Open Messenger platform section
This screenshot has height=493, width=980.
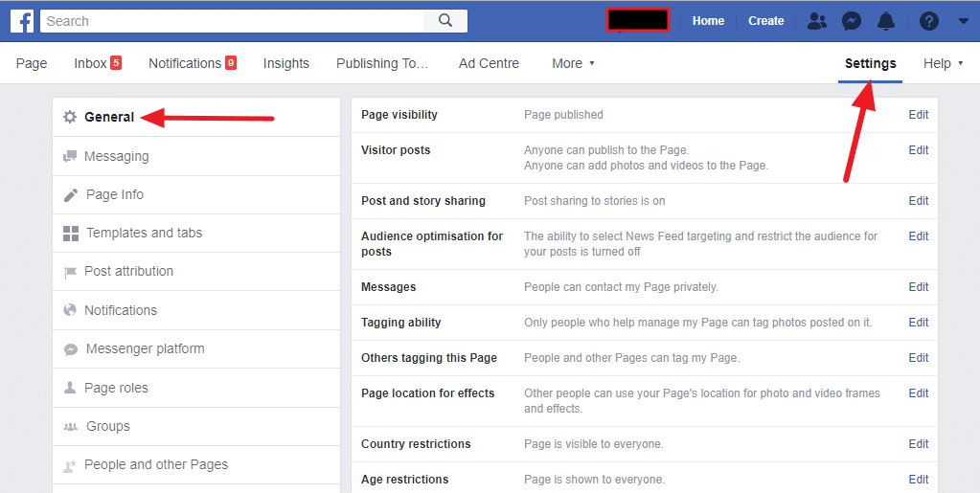point(196,348)
